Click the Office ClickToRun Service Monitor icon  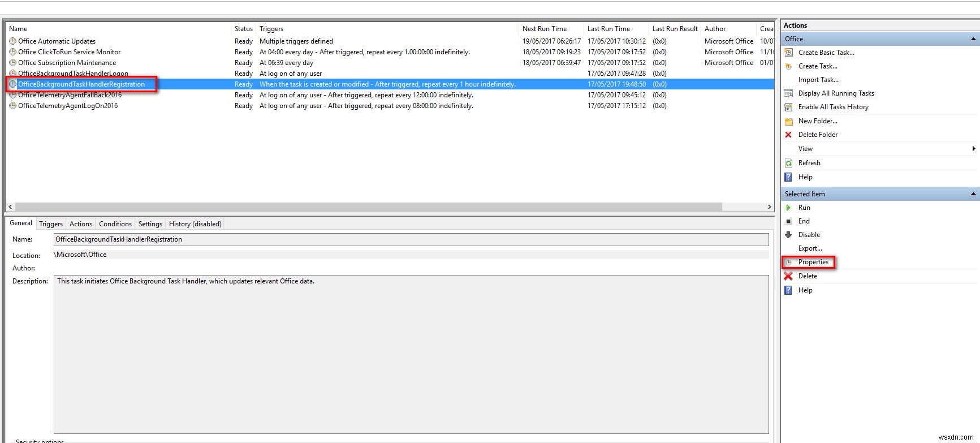tap(12, 52)
